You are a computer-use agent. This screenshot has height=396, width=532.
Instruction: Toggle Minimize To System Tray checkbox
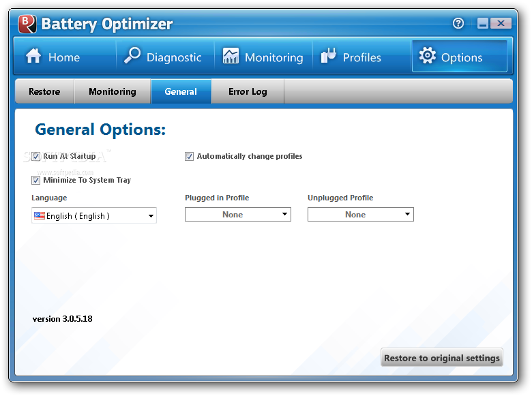pos(36,180)
